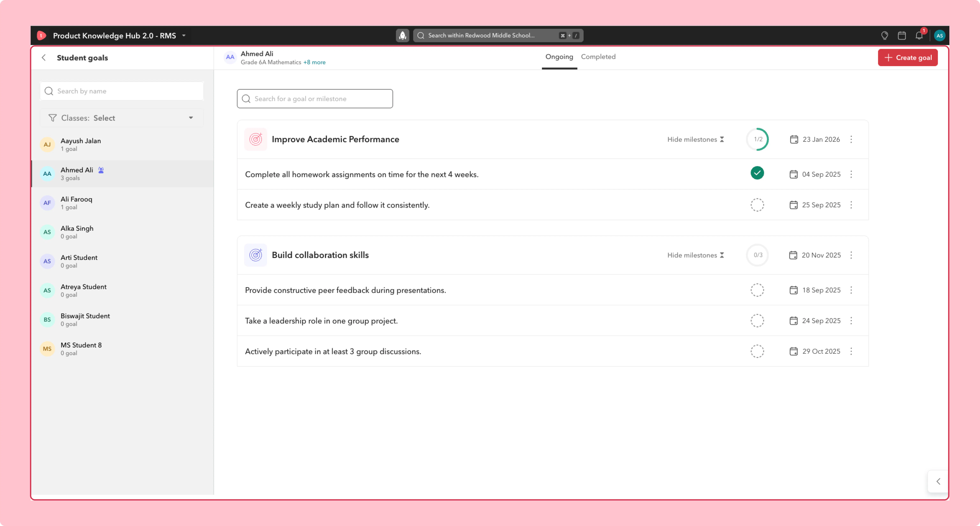Select student Biswajit Student
Image resolution: width=980 pixels, height=526 pixels.
click(122, 320)
